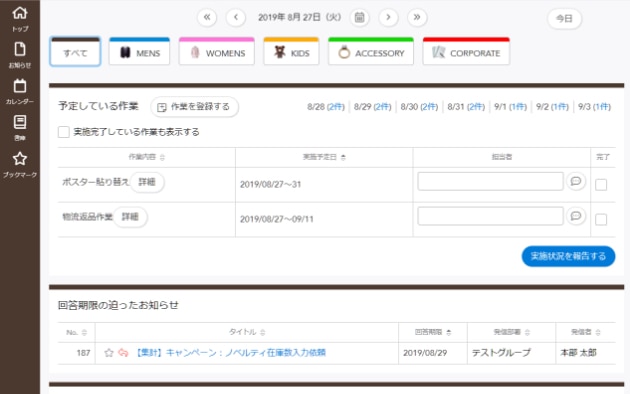Click the date text 2019年 8月 27日 (火)
The image size is (630, 394).
pos(299,17)
